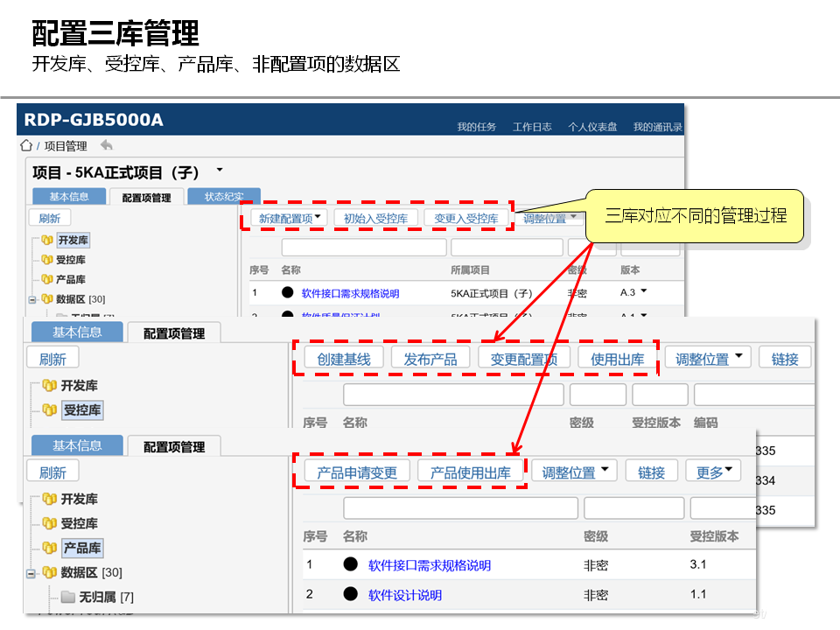Click the 刷新 button in the 产品库 view
Screen dimensions: 840x630
point(52,472)
